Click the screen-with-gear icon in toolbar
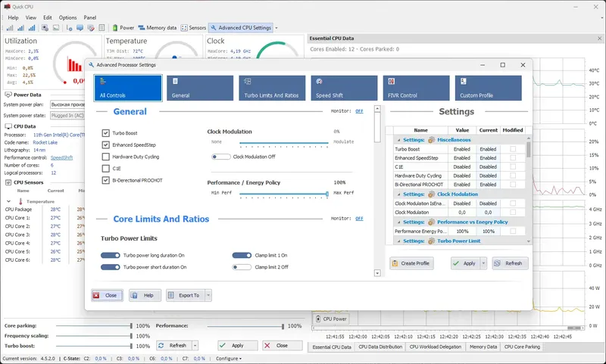Viewport: 606px width, 364px height. tap(45, 28)
